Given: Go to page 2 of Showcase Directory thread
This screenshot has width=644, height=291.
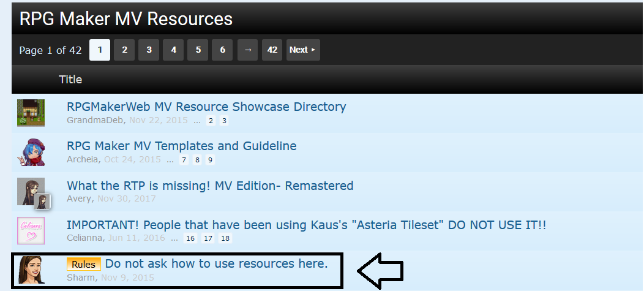Looking at the screenshot, I should [x=211, y=121].
